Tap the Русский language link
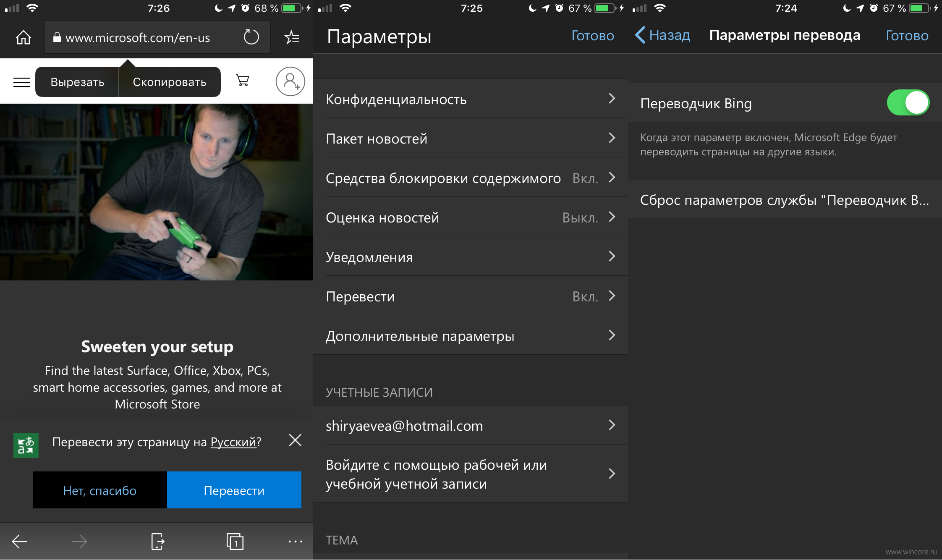 233,442
